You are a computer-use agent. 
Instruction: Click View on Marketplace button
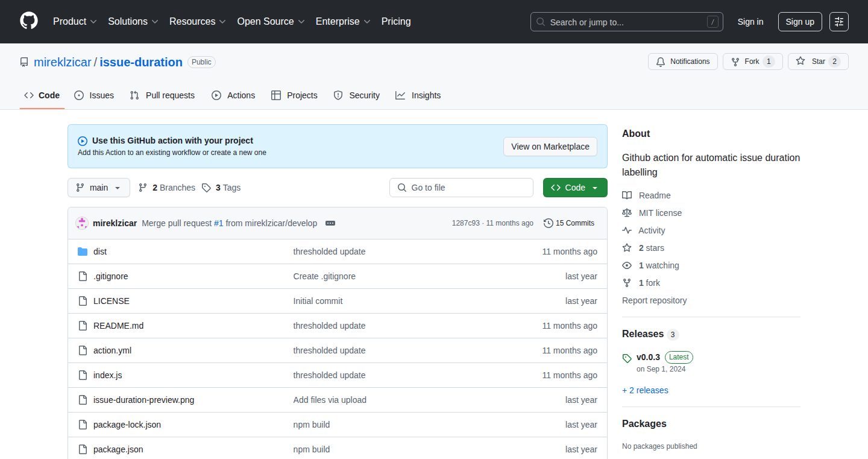point(550,147)
